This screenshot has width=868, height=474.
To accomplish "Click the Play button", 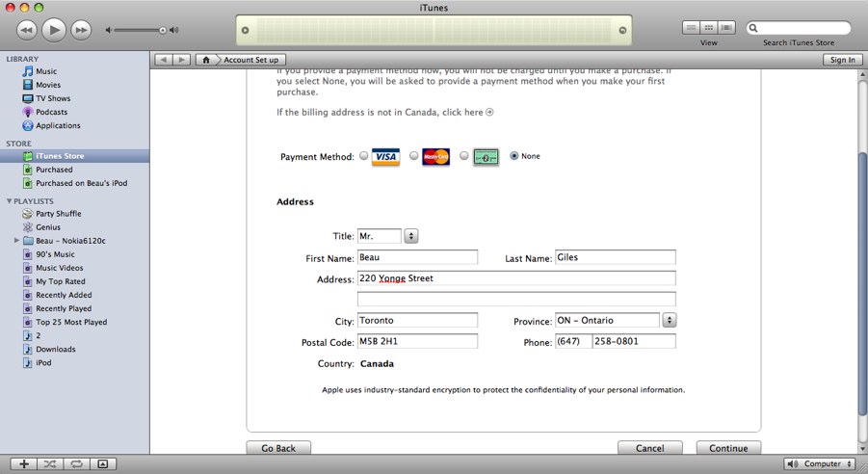I will (x=54, y=30).
